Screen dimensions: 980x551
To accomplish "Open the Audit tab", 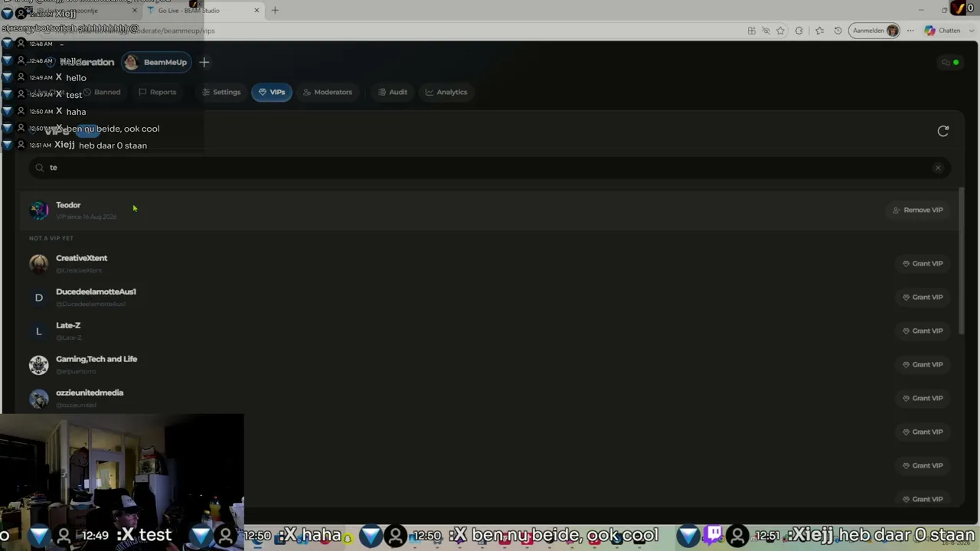I will (392, 92).
